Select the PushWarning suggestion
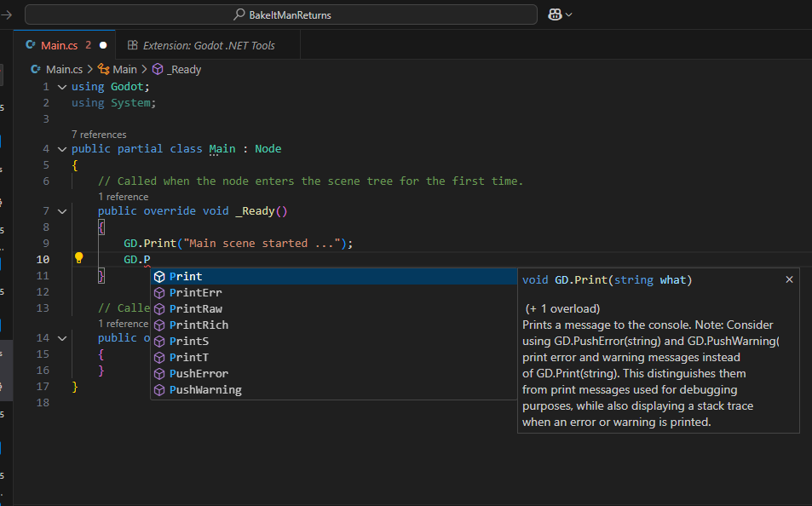The width and height of the screenshot is (812, 506). (x=334, y=389)
